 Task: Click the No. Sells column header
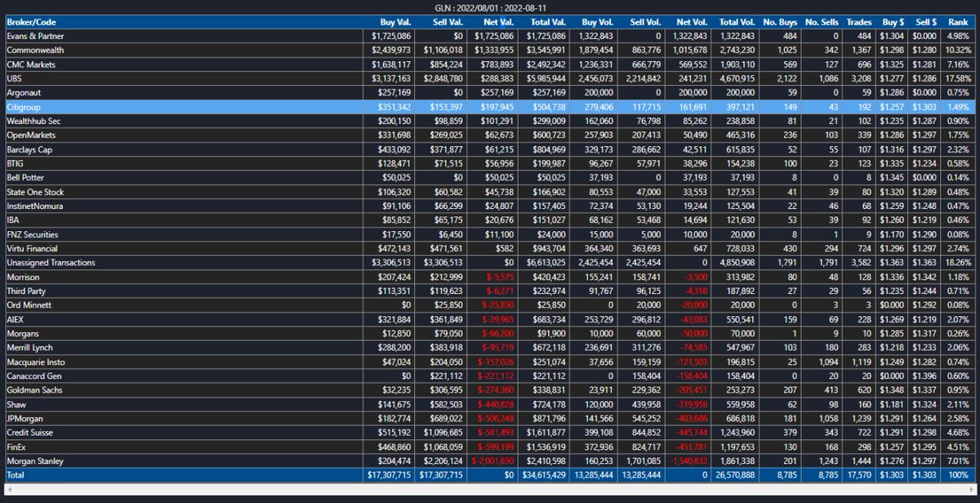822,22
